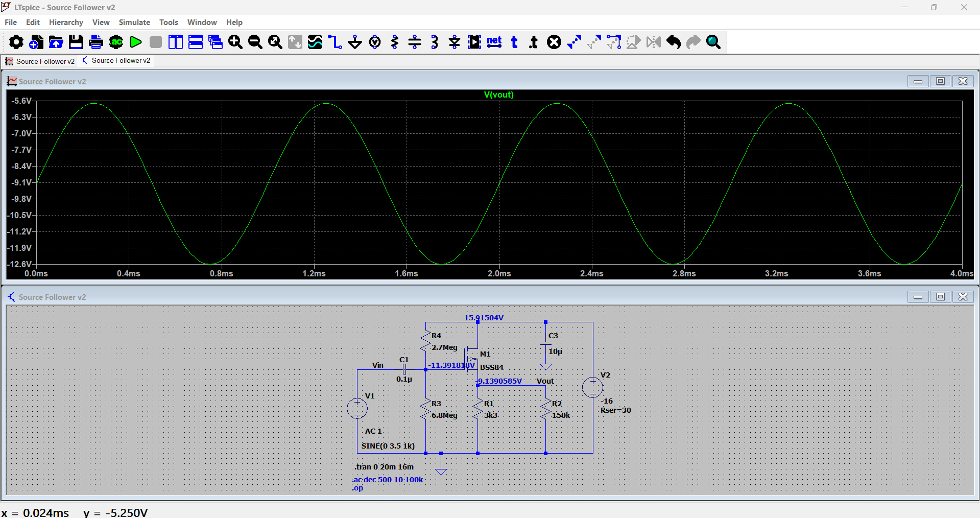The width and height of the screenshot is (980, 518).
Task: Select the Inductor tool
Action: [x=435, y=42]
